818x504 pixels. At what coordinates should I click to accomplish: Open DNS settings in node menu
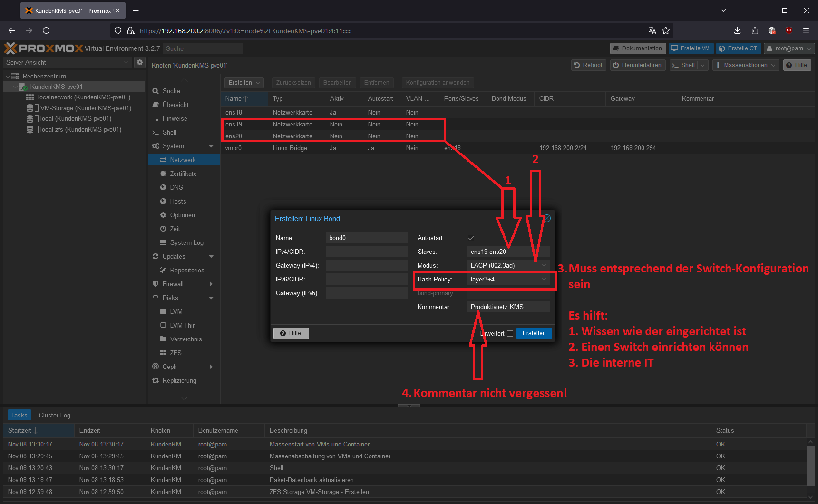(176, 187)
